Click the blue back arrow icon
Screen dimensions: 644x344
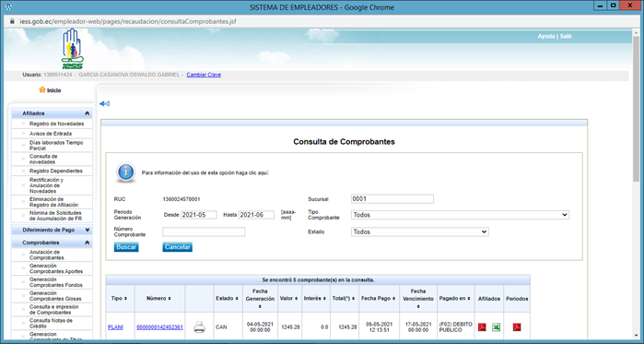104,104
